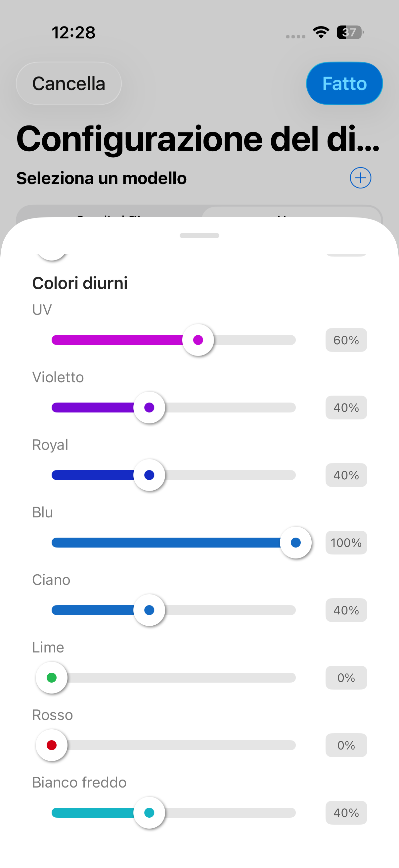The width and height of the screenshot is (399, 868).
Task: Tap the Lime 0% value field
Action: coord(346,678)
